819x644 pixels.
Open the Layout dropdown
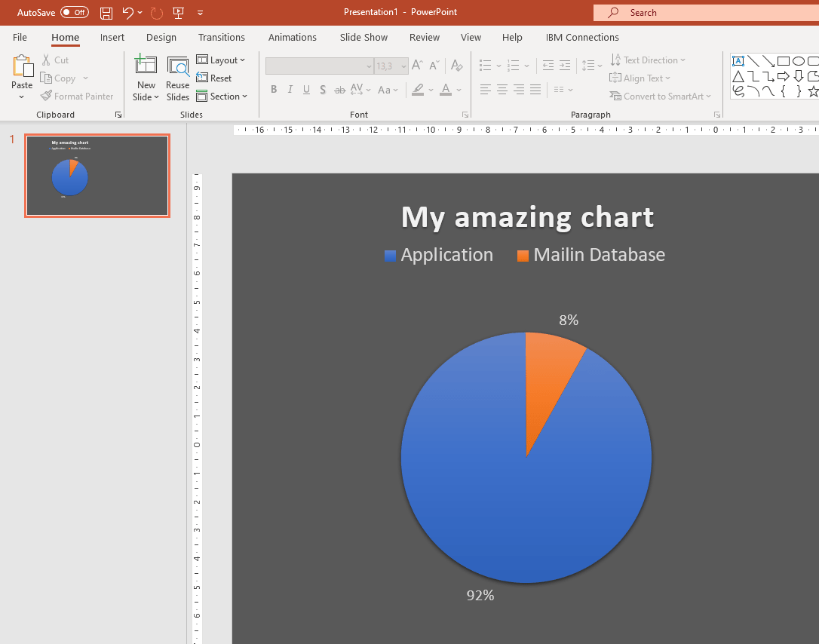pyautogui.click(x=221, y=60)
